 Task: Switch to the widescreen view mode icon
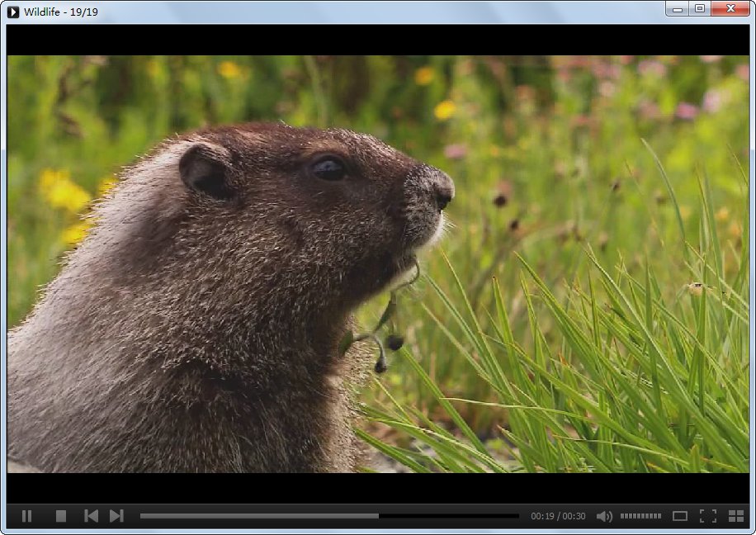(x=679, y=516)
